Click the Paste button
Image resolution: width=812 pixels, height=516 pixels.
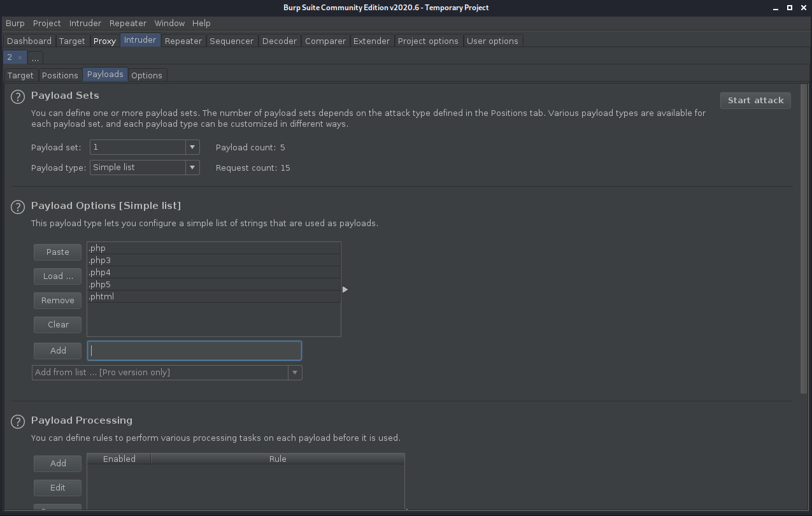(x=57, y=252)
